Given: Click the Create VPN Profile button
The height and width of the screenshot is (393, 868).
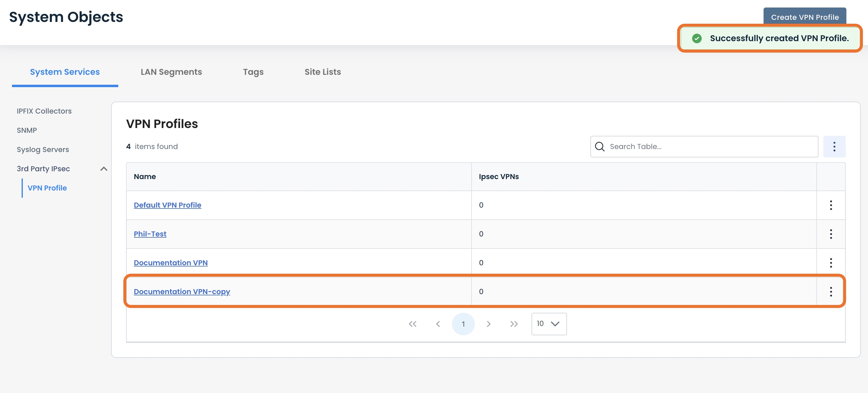Looking at the screenshot, I should click(805, 16).
